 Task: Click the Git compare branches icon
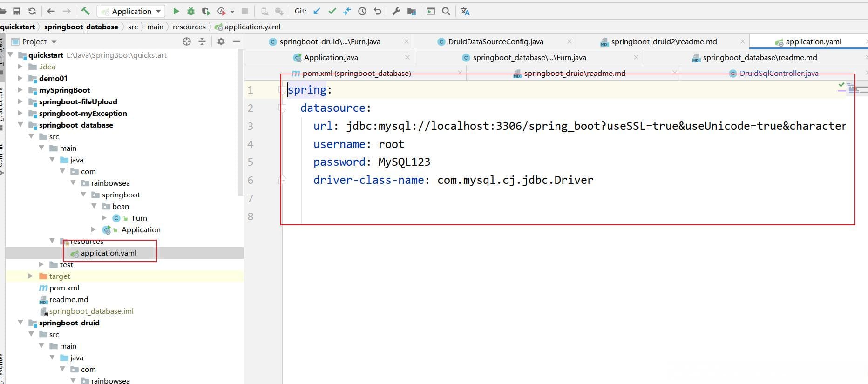tap(347, 11)
